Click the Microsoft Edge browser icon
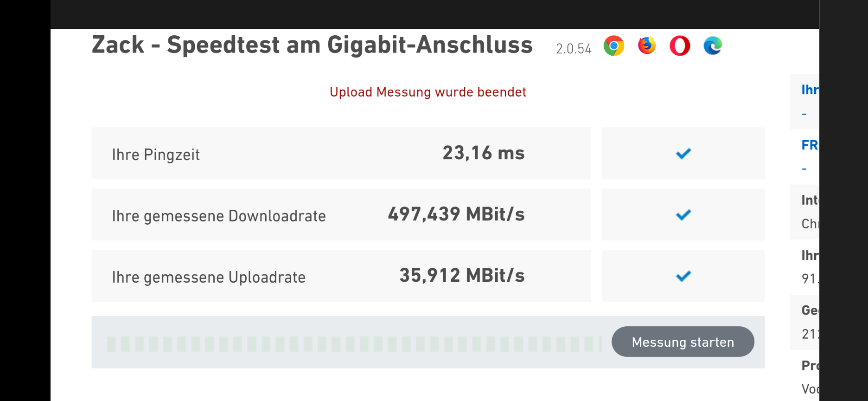Screen dimensions: 868x401 pyautogui.click(x=713, y=46)
